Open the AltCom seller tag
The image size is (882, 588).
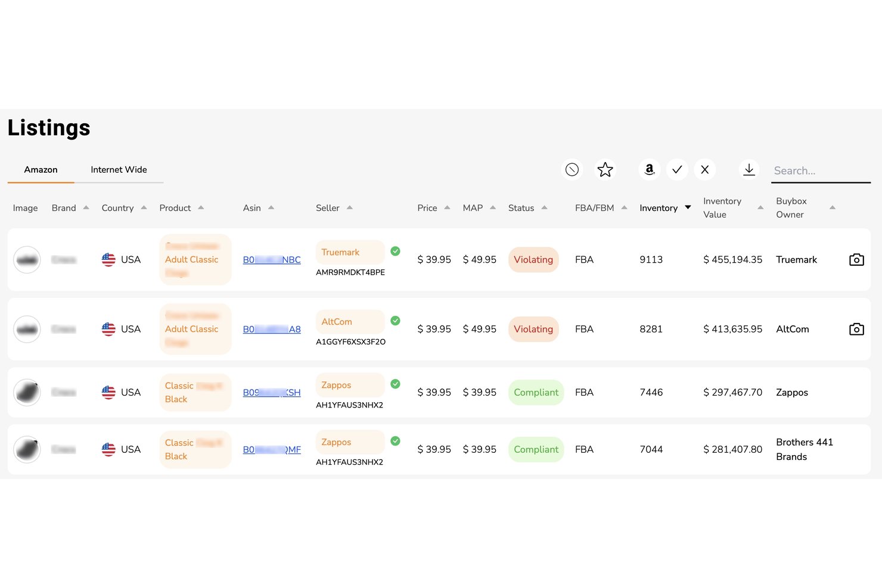pyautogui.click(x=350, y=322)
